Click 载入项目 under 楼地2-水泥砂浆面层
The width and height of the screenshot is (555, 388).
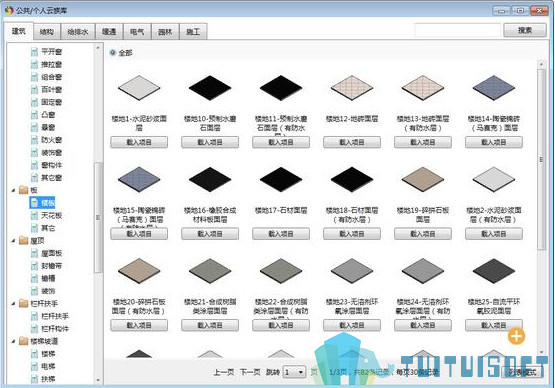point(494,234)
